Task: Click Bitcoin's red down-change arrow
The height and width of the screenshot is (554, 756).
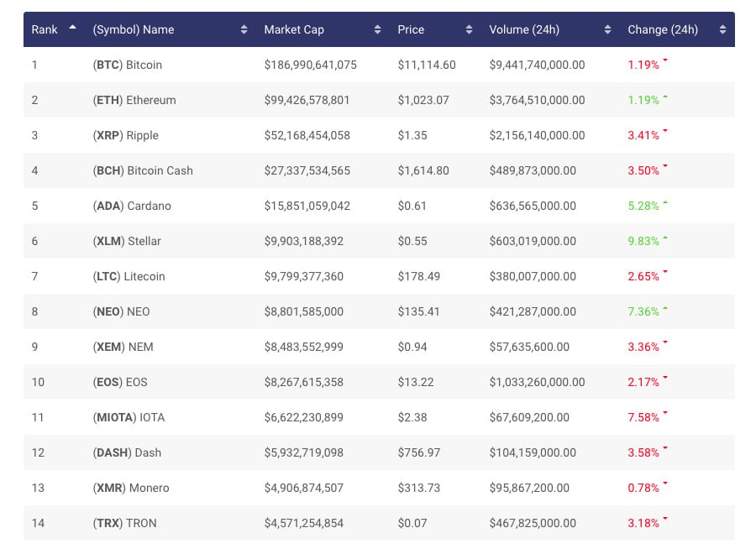Action: coord(665,60)
